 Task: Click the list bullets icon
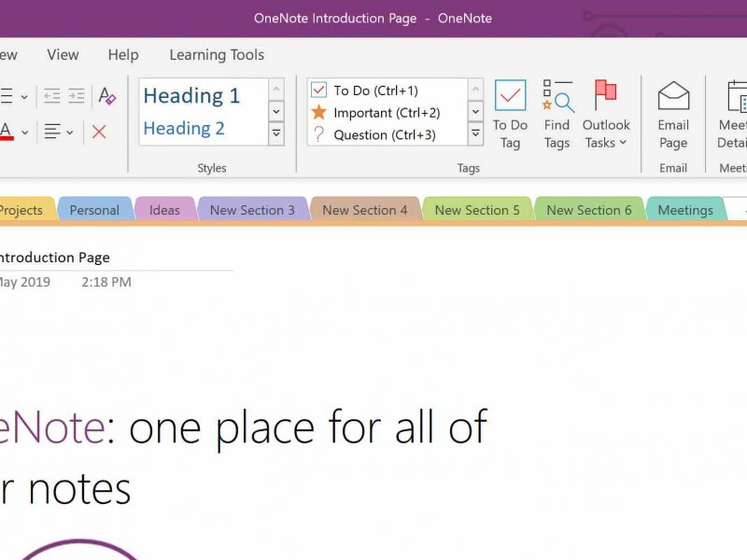coord(7,96)
